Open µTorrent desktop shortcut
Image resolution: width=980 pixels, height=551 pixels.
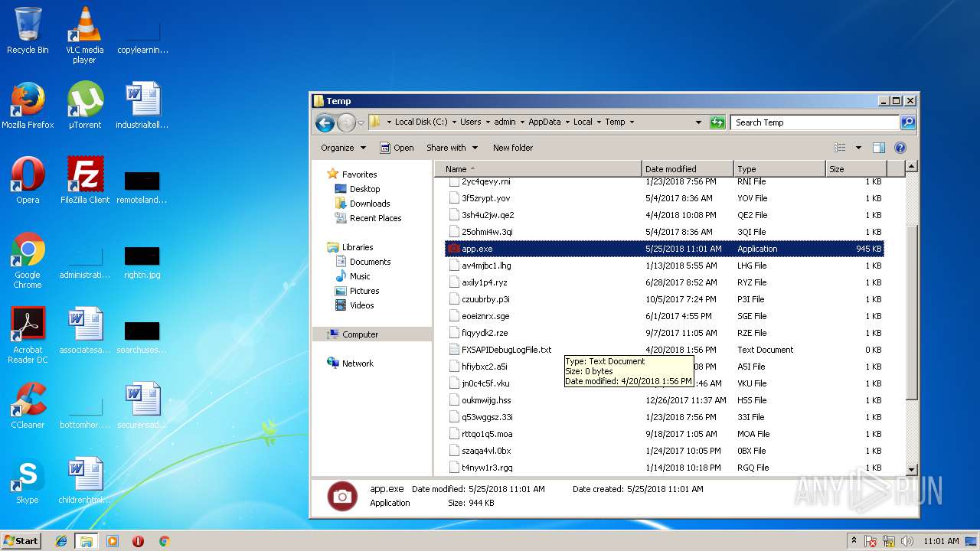[84, 106]
